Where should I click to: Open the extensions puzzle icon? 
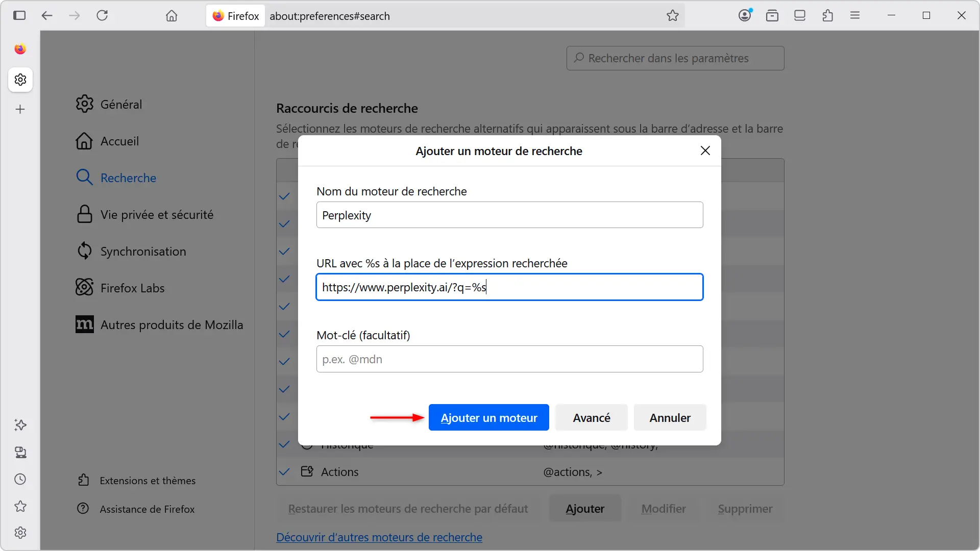(827, 15)
